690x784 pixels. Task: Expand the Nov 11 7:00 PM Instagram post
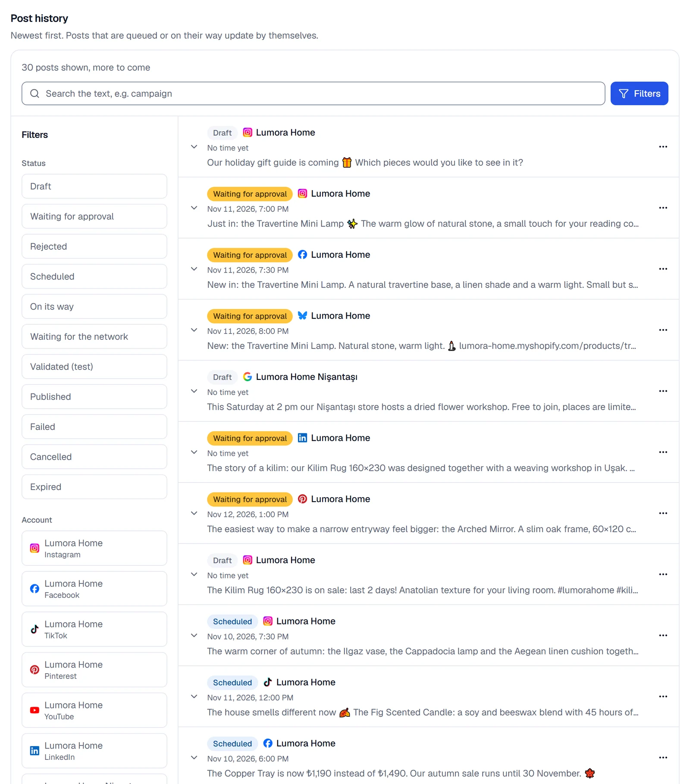tap(194, 208)
